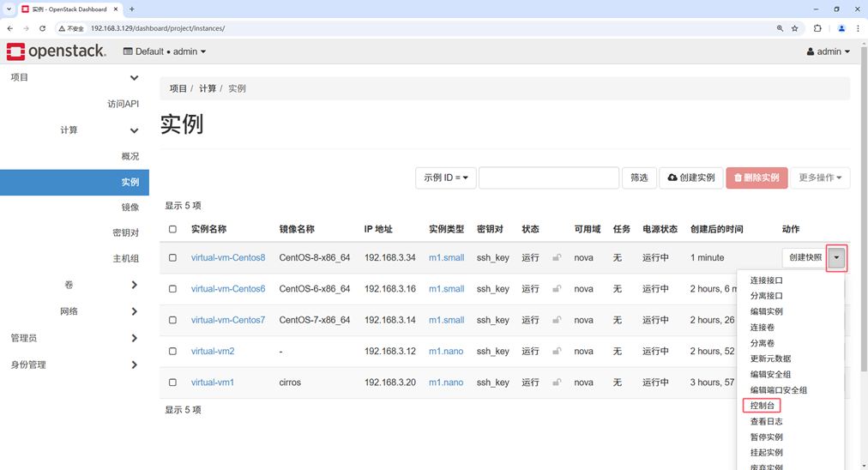Click lock icon in virtual-vm-Centos8 row
Screen dimensions: 868x470
[x=557, y=257]
